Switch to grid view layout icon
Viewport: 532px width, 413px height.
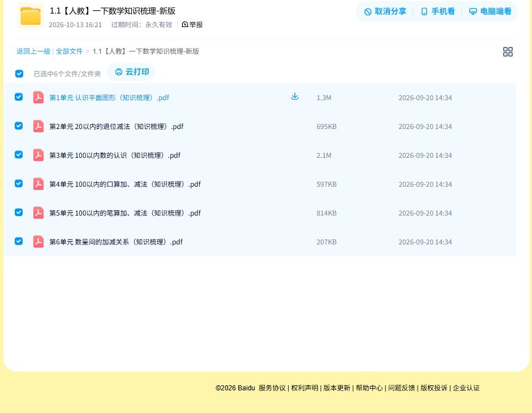point(508,51)
